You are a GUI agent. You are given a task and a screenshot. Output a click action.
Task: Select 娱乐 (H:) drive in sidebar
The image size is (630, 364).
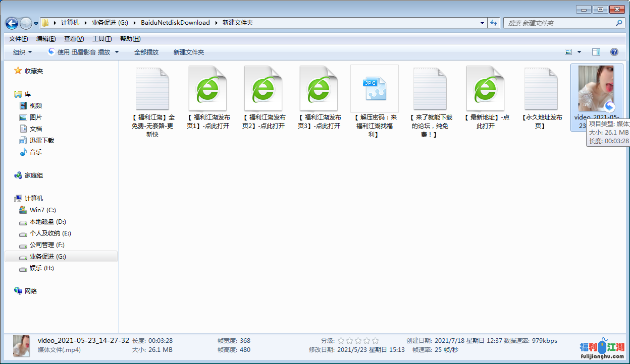[x=41, y=268]
